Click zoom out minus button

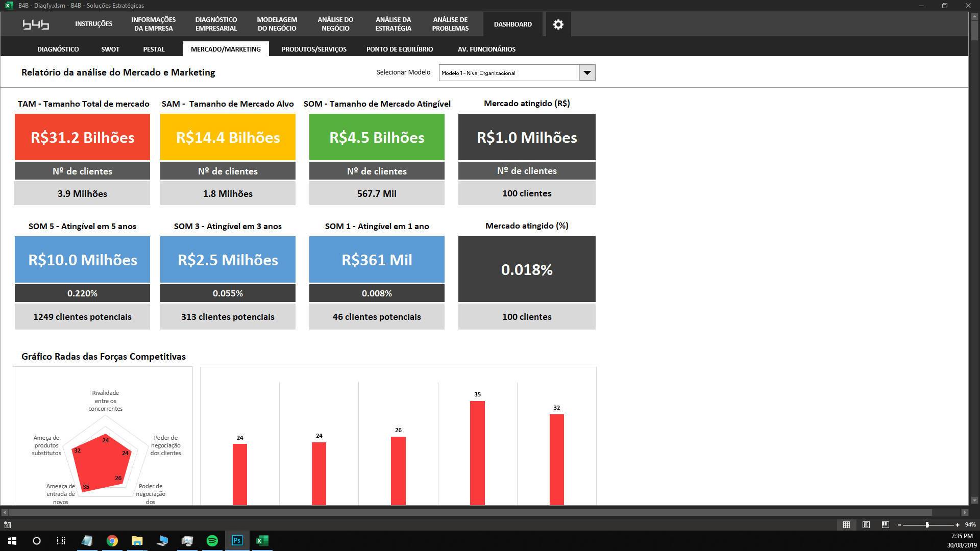coord(899,524)
